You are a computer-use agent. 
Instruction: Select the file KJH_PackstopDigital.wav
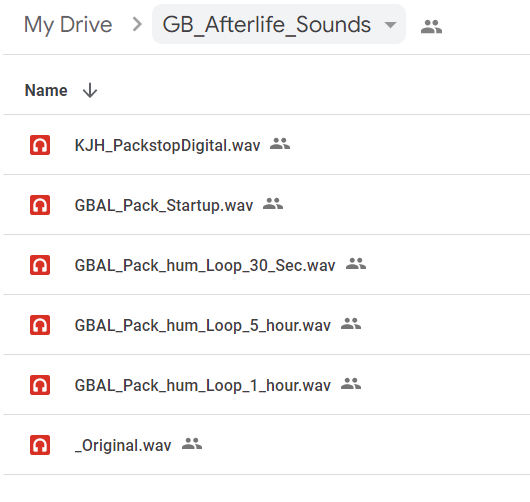point(167,146)
